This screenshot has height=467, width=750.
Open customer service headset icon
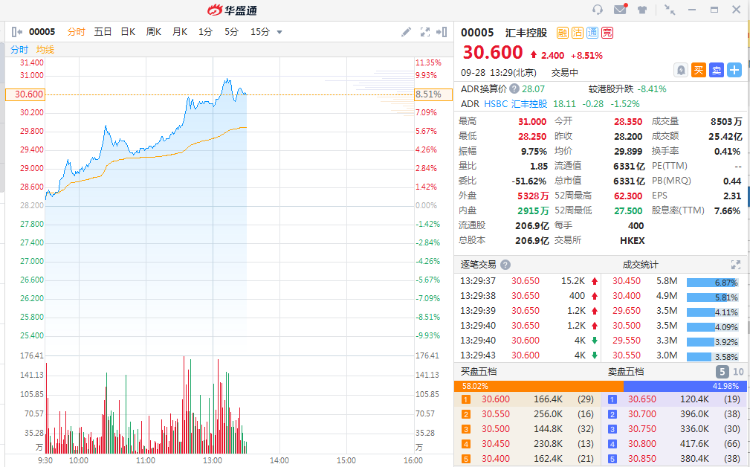pos(597,10)
